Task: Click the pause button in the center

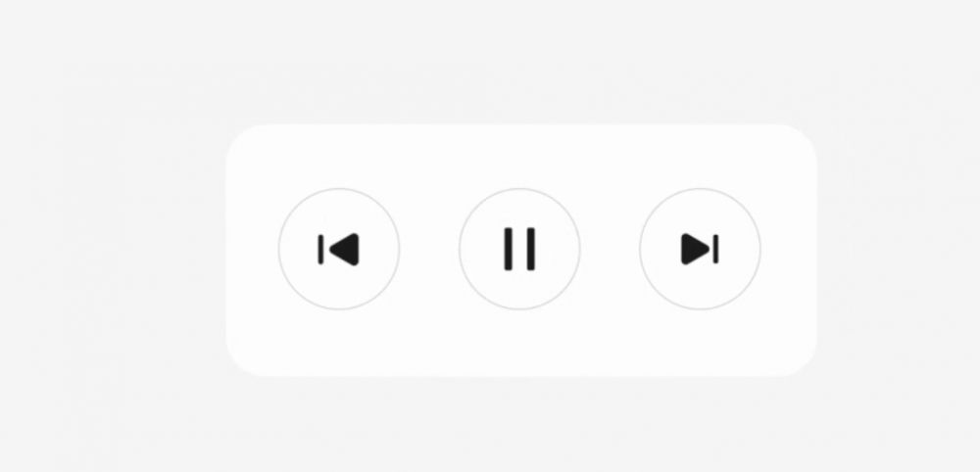Action: pos(519,249)
